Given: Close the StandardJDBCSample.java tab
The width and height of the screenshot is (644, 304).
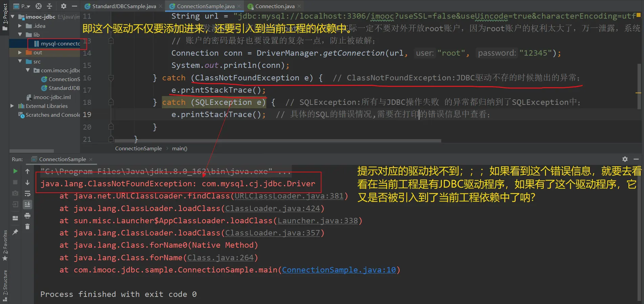Looking at the screenshot, I should coord(161,6).
